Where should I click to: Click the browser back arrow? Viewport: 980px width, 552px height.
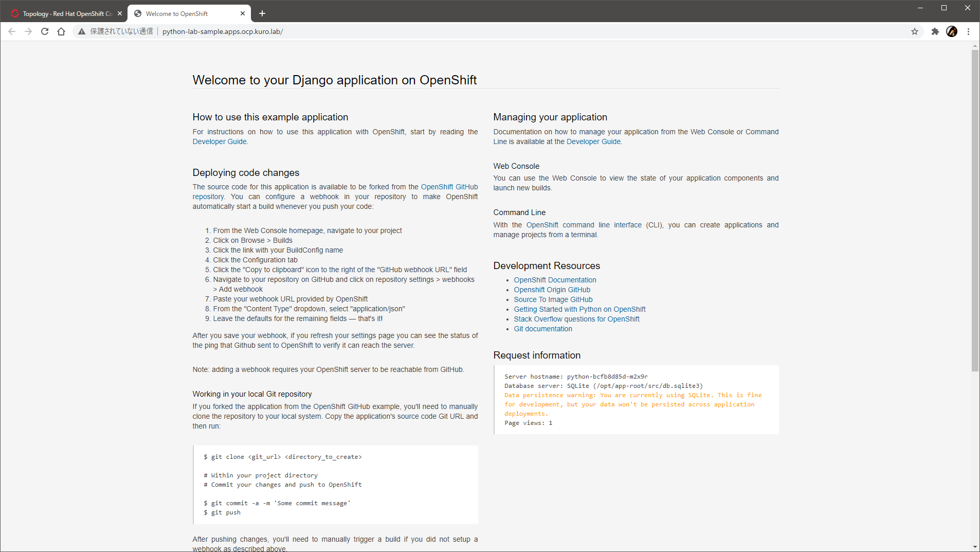pos(12,31)
